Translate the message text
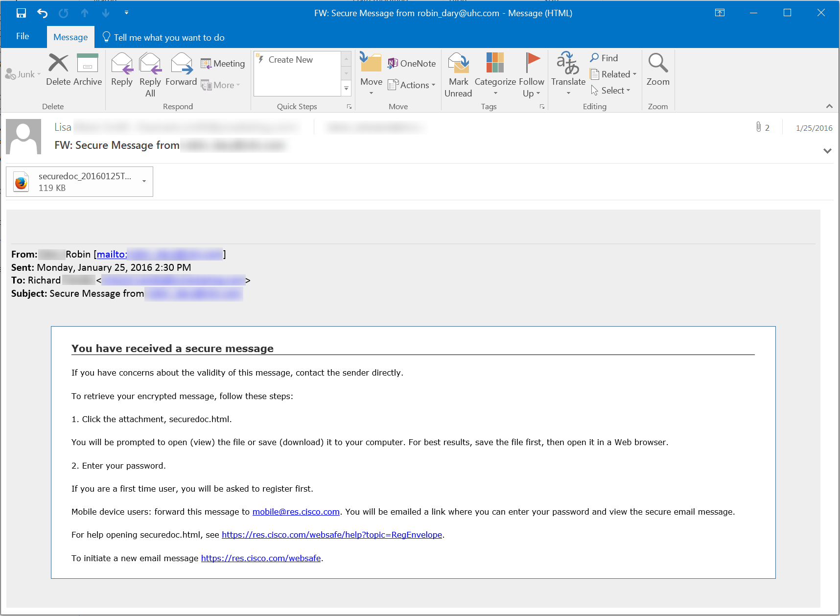 point(567,72)
